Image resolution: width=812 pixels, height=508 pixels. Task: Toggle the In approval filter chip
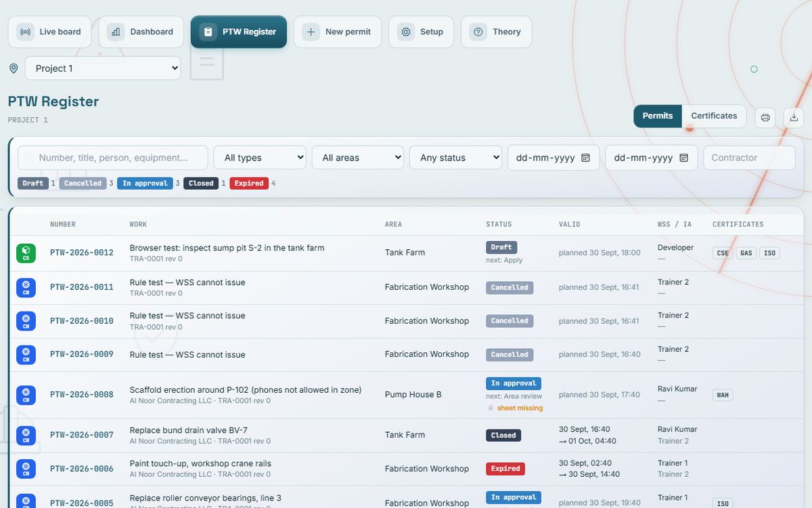click(x=145, y=184)
